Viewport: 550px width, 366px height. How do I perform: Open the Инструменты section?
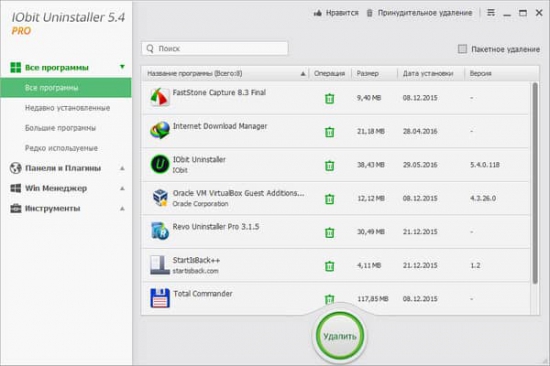tap(53, 208)
